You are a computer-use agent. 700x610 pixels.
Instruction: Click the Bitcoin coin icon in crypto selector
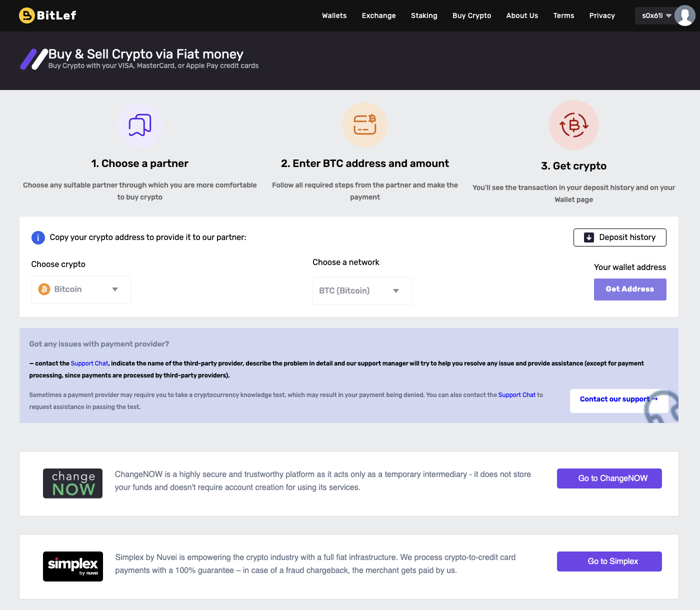(44, 289)
